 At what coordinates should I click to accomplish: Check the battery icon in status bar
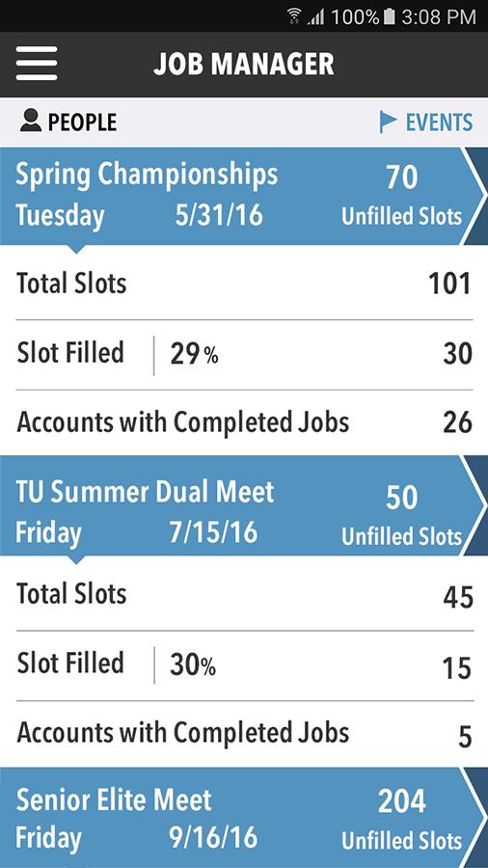click(x=390, y=16)
